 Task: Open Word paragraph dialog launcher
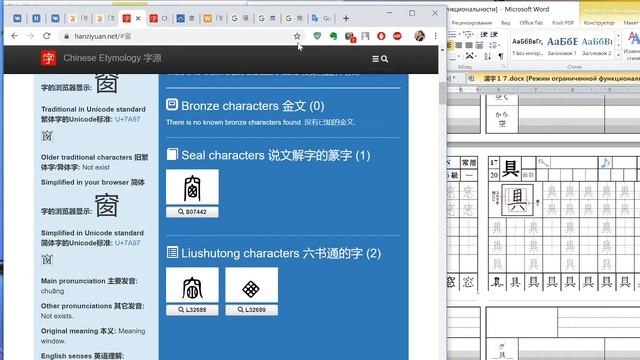coord(503,66)
